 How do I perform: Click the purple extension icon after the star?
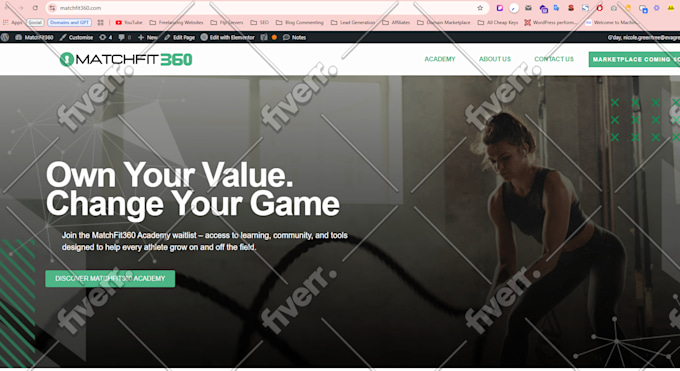pos(500,8)
